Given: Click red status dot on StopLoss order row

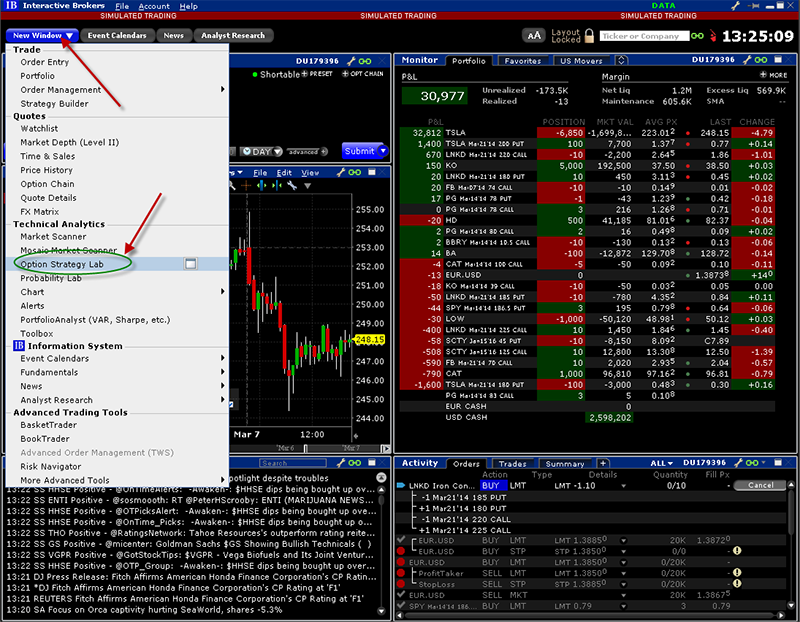Looking at the screenshot, I should pyautogui.click(x=401, y=583).
